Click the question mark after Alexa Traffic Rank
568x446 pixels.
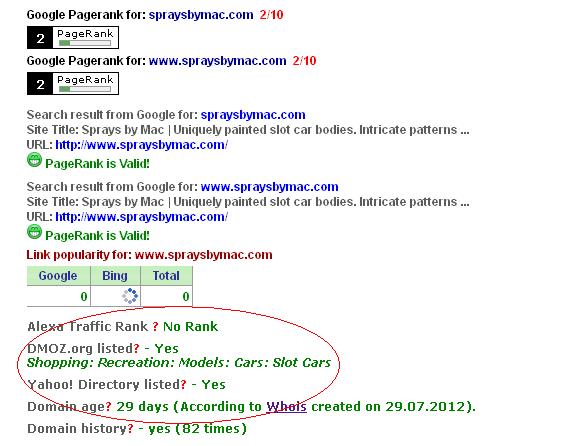[155, 327]
